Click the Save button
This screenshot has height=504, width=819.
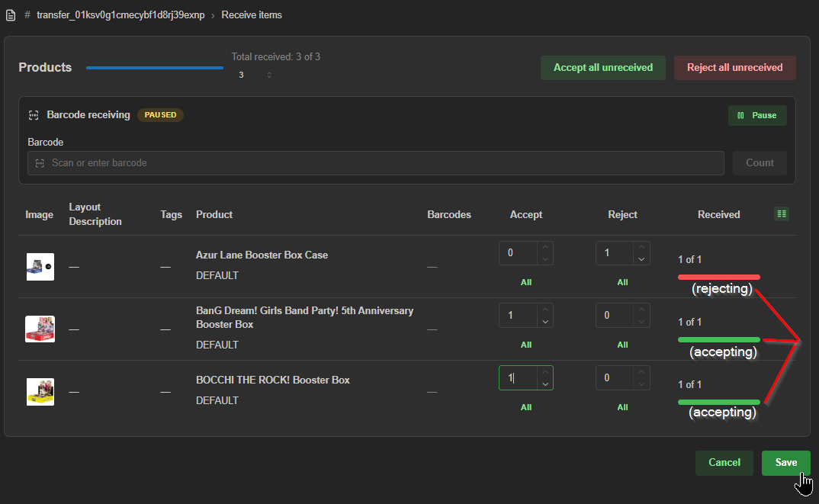[785, 463]
